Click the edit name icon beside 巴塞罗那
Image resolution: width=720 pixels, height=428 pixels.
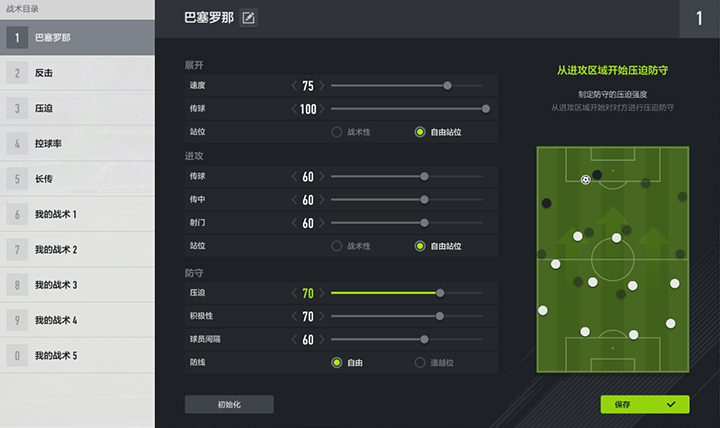[248, 18]
